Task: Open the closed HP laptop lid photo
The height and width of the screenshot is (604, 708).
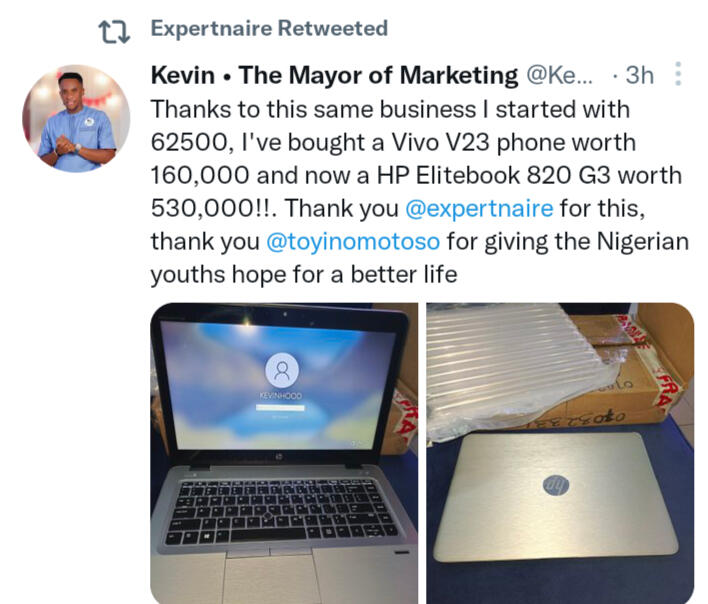Action: (560, 453)
